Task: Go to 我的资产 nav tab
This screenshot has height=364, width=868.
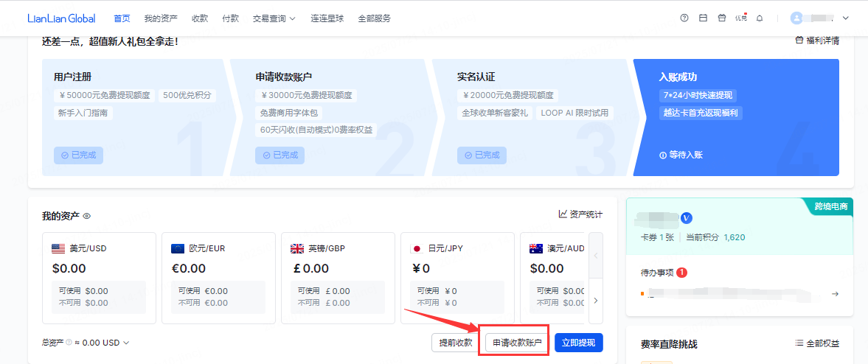Action: [161, 18]
